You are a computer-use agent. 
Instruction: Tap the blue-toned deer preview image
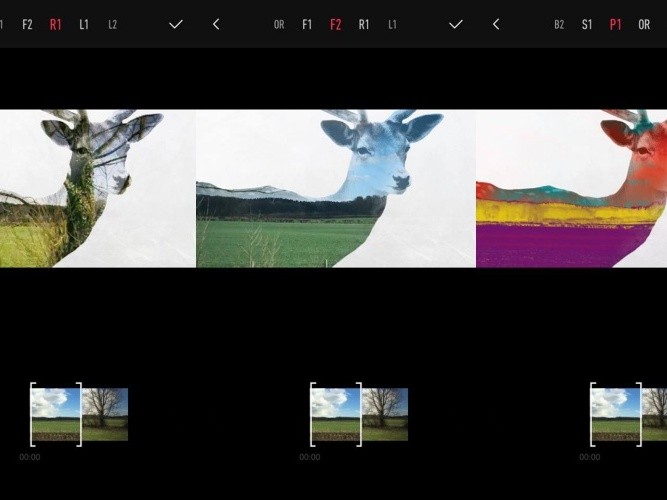coord(335,188)
